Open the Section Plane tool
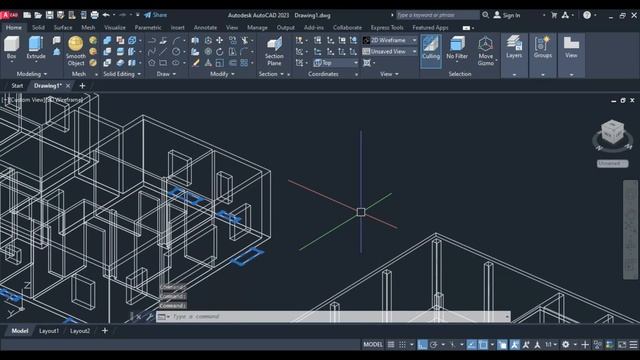The width and height of the screenshot is (640, 360). tap(274, 51)
